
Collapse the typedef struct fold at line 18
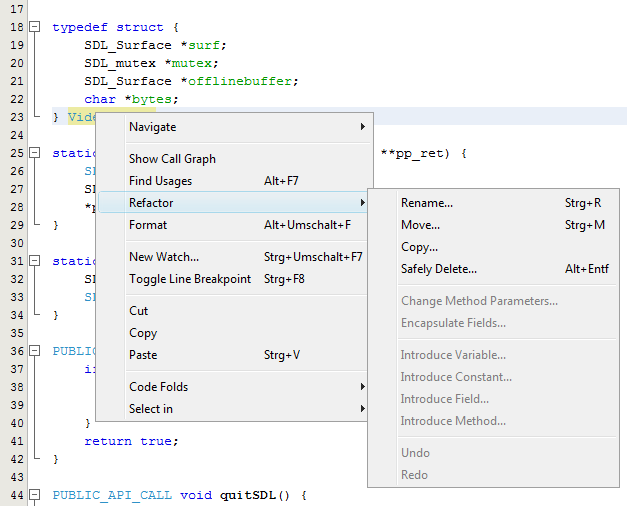(x=34, y=27)
